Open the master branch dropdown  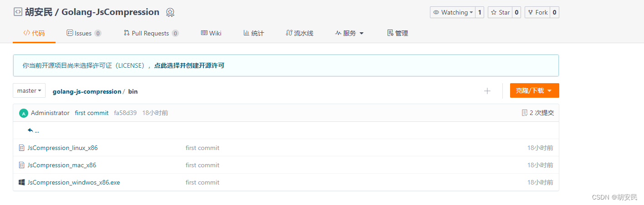(29, 90)
